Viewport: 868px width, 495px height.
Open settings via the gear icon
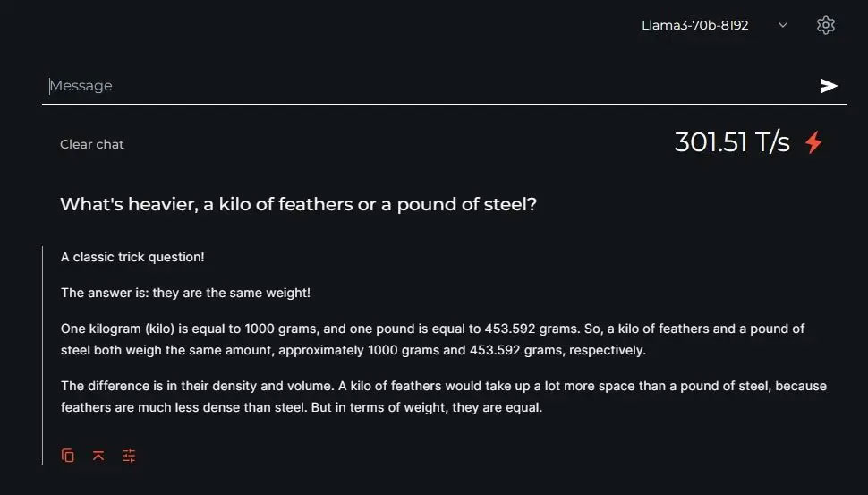tap(825, 25)
